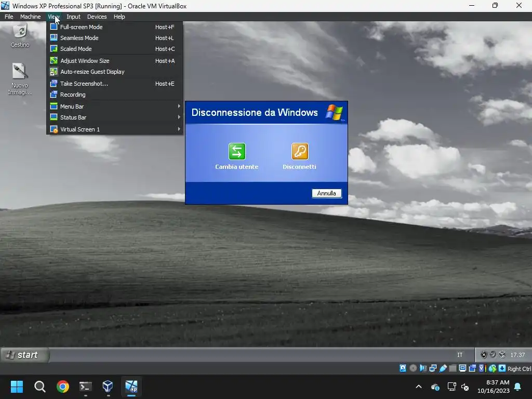Select the Nuovo Immagi... desktop file
Image resolution: width=532 pixels, height=399 pixels.
tap(20, 79)
